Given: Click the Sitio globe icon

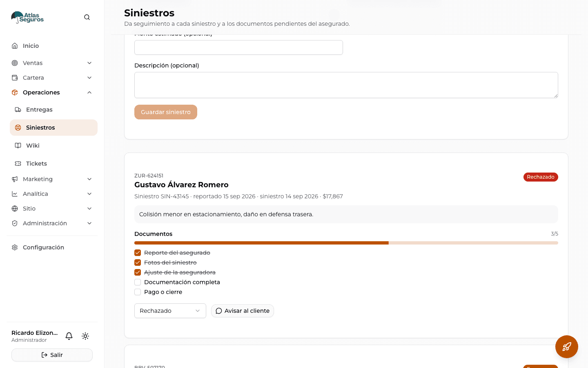Looking at the screenshot, I should pos(15,209).
